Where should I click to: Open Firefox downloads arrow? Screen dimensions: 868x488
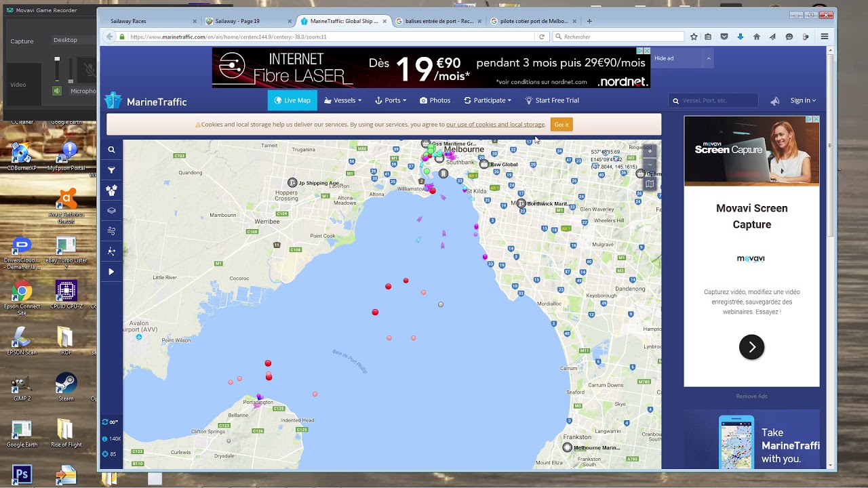tap(740, 37)
